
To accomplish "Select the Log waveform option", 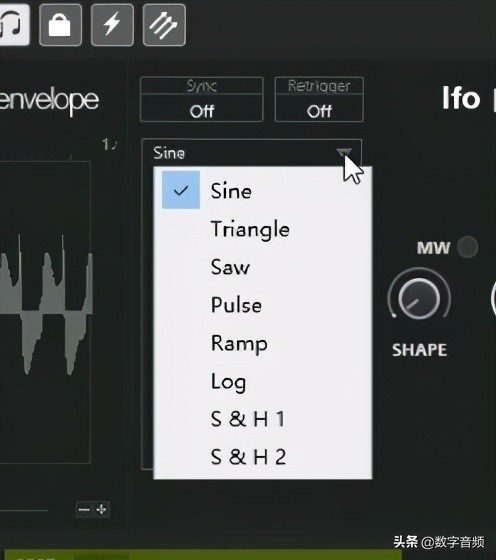I will (263, 381).
